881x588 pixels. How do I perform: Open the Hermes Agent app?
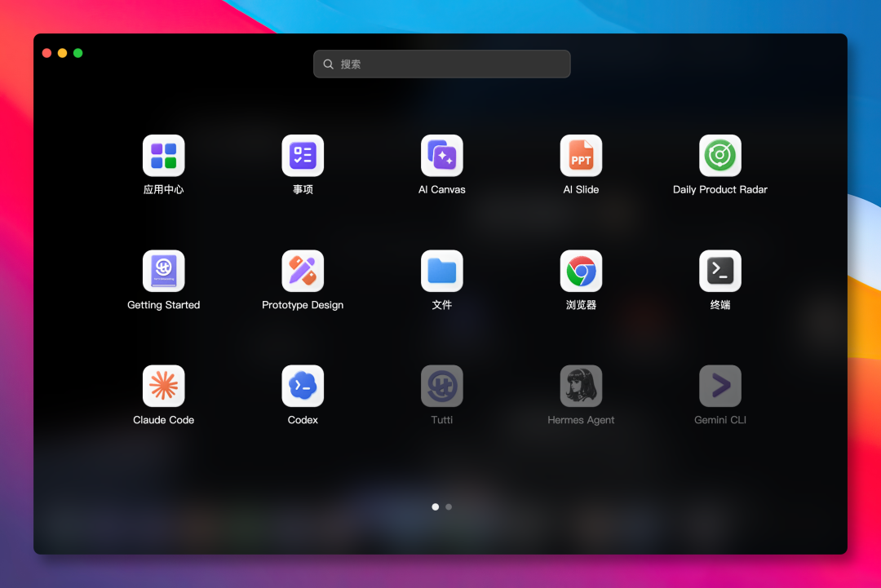581,386
